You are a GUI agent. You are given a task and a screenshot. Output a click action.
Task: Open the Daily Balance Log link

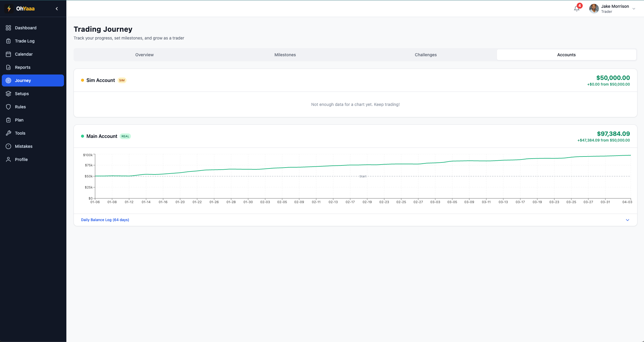(105, 220)
